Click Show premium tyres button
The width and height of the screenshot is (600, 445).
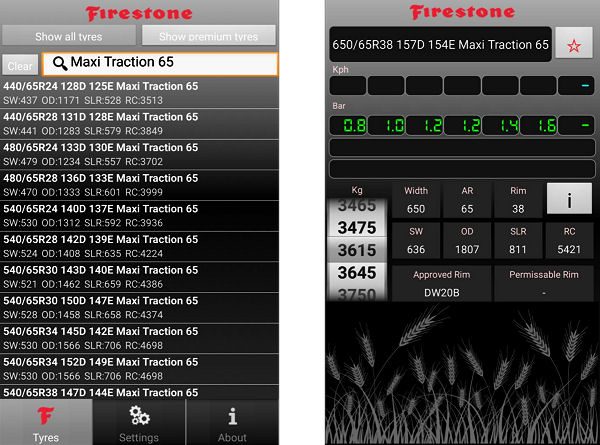tap(209, 36)
